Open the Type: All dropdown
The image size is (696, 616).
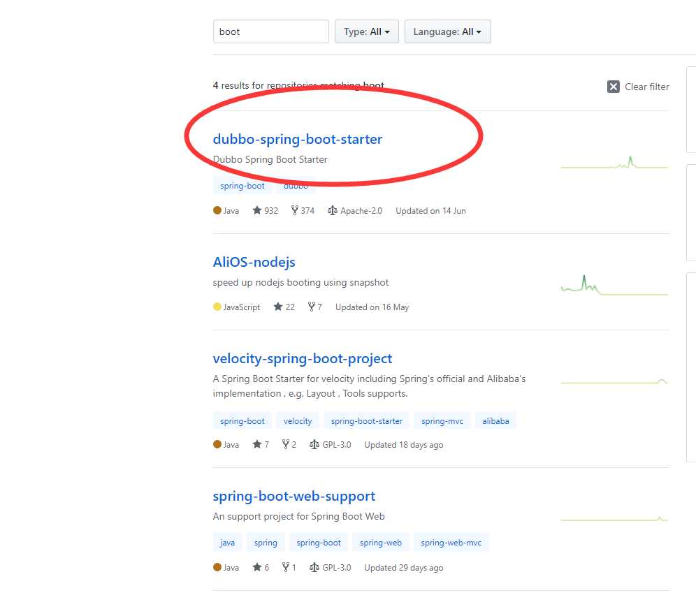point(367,31)
